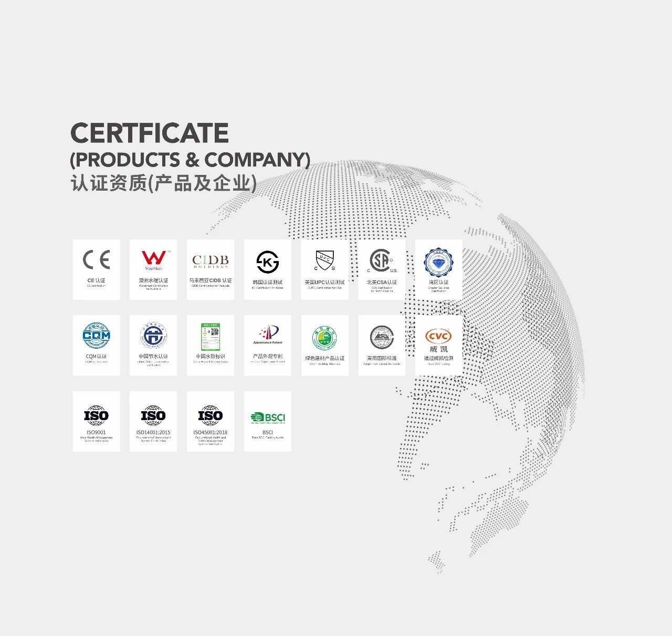Select the CSA certification logo
The width and height of the screenshot is (672, 636).
[382, 261]
